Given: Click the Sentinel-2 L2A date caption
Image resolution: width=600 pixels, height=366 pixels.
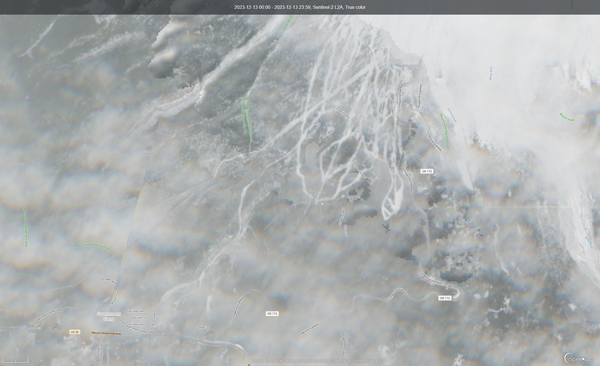Looking at the screenshot, I should click(x=300, y=7).
